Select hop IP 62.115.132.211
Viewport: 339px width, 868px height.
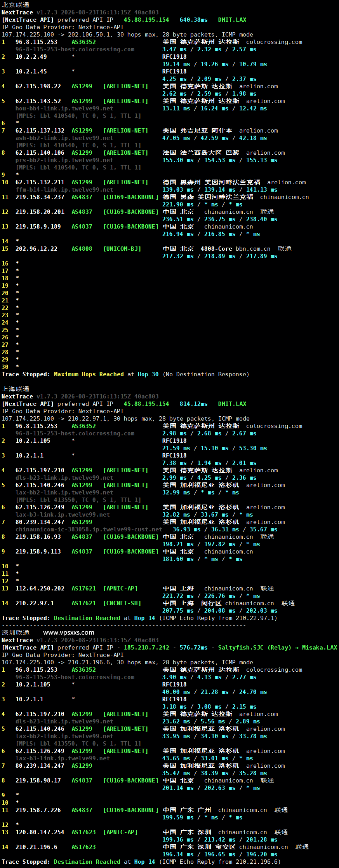pos(40,182)
